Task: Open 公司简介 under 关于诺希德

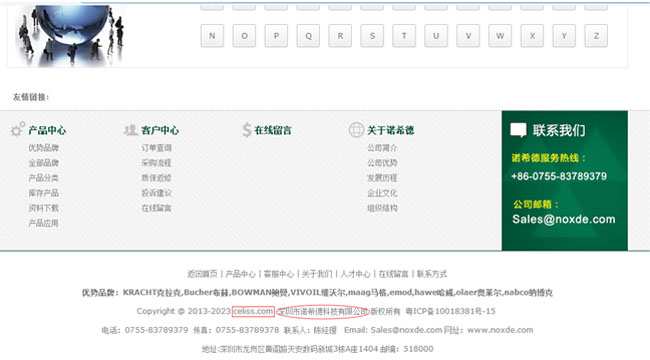Action: point(382,148)
